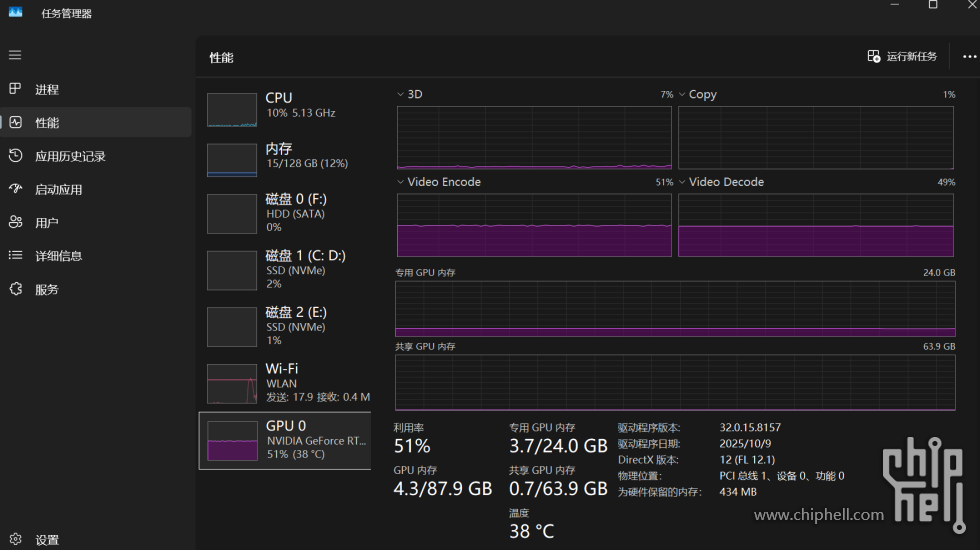Viewport: 980px width, 550px height.
Task: Click the Startup apps (启动应用) icon
Action: (x=15, y=189)
